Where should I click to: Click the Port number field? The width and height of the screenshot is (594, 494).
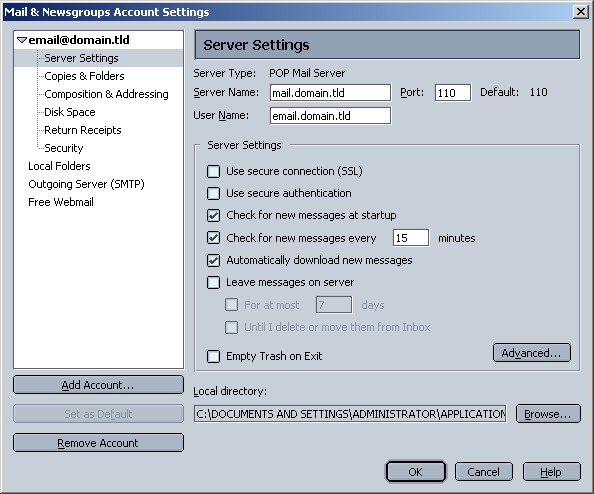[453, 93]
